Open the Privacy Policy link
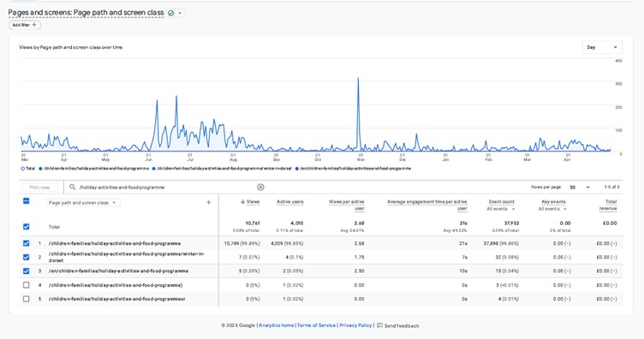This screenshot has width=644, height=339. [355, 325]
